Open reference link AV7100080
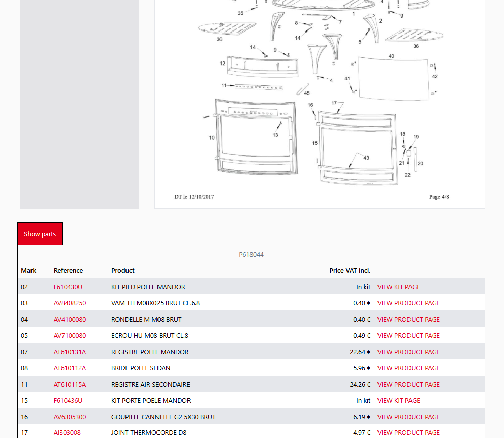This screenshot has width=504, height=438. coord(70,335)
